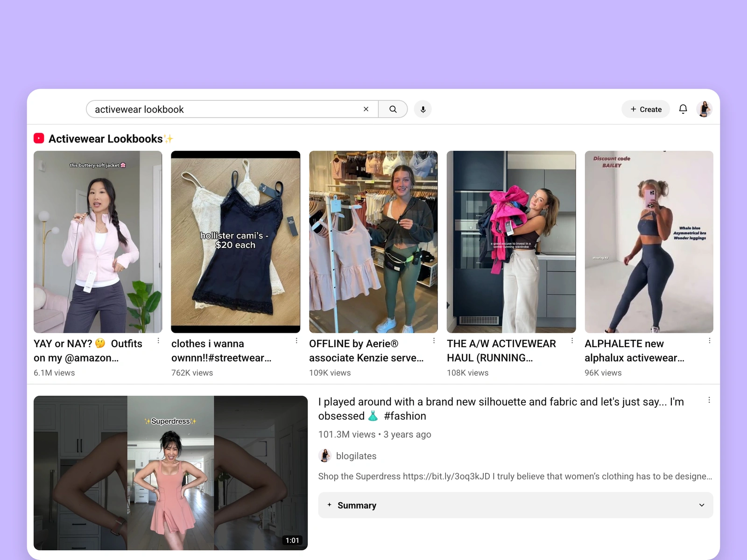Image resolution: width=747 pixels, height=560 pixels.
Task: Open the blogilates channel name
Action: (x=356, y=456)
